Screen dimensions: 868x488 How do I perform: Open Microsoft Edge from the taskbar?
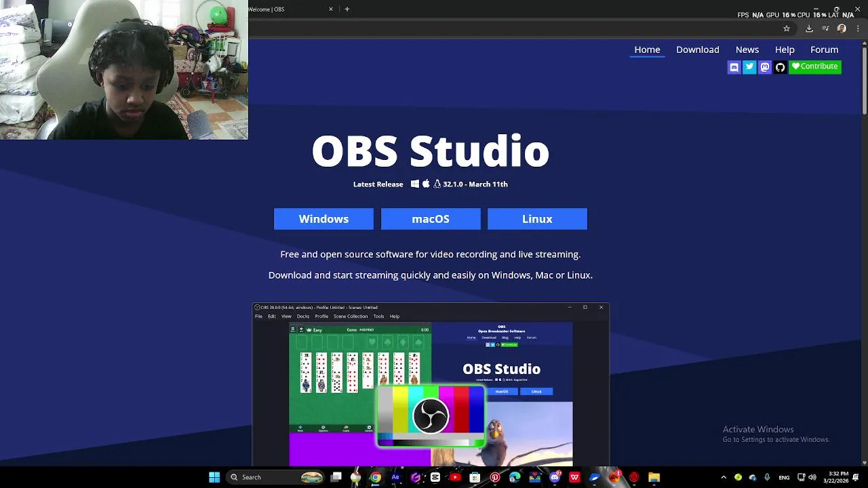tap(515, 477)
